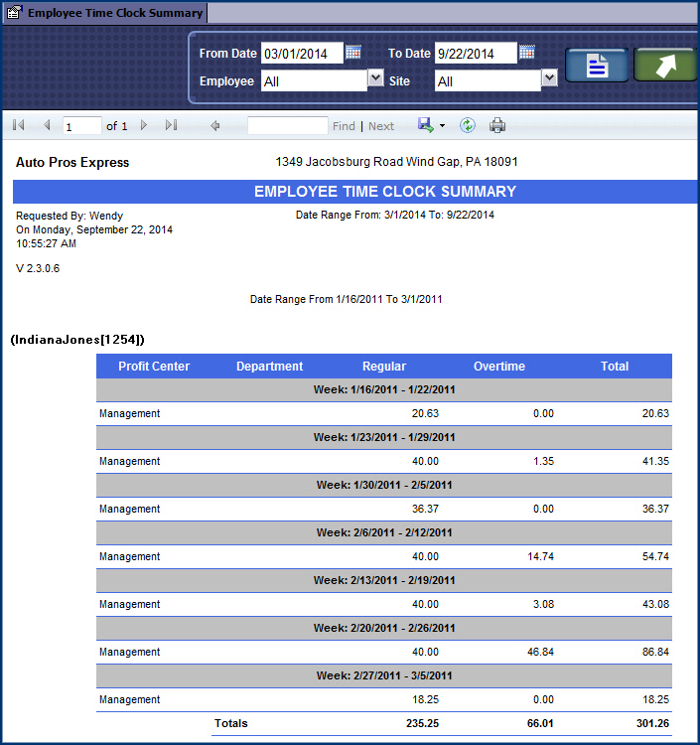Image resolution: width=700 pixels, height=745 pixels.
Task: Click the Next search result link
Action: coord(381,126)
